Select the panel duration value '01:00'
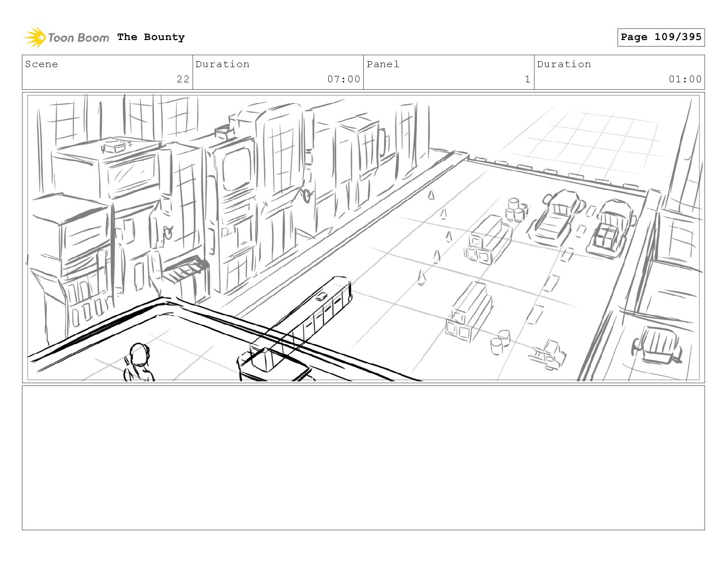Viewport: 728px width, 563px height. coord(685,79)
